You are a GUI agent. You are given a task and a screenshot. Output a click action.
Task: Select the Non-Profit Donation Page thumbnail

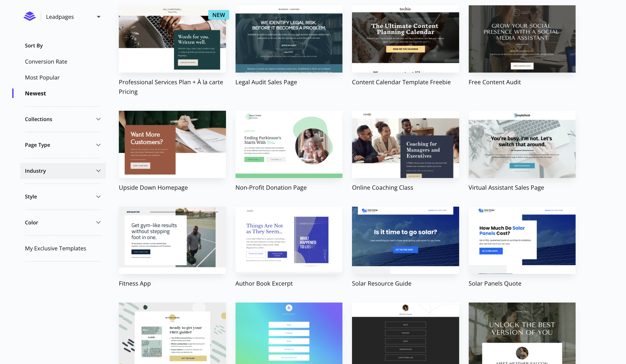tap(289, 144)
